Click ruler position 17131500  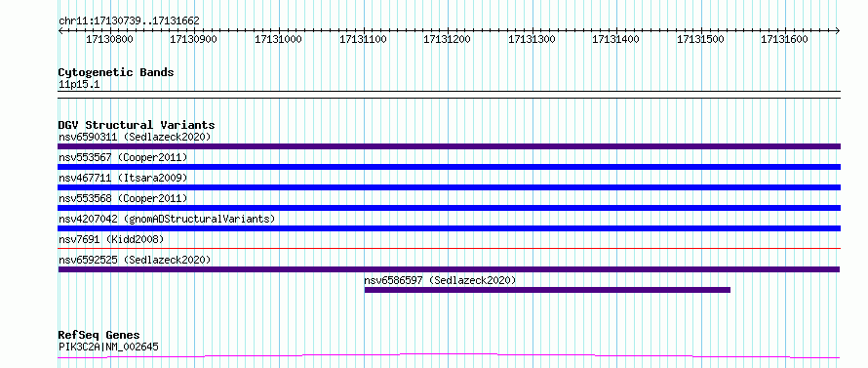pos(701,40)
